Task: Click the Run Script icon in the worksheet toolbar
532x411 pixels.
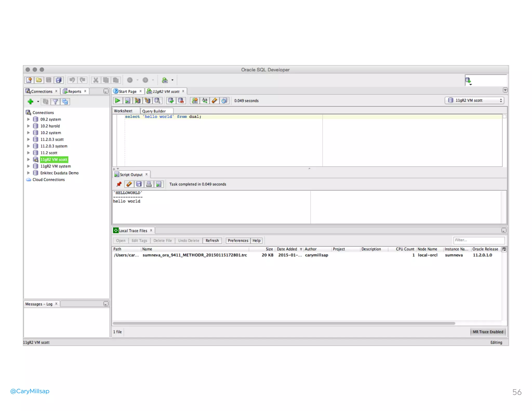Action: tap(128, 101)
